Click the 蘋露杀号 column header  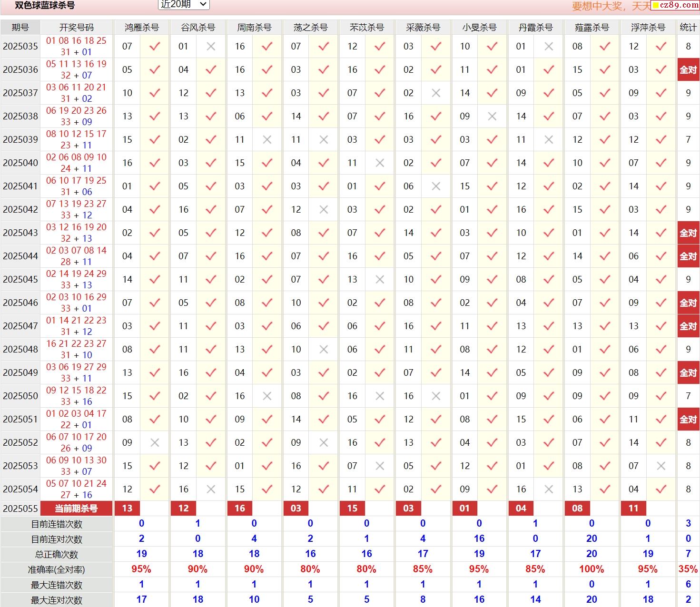(592, 28)
